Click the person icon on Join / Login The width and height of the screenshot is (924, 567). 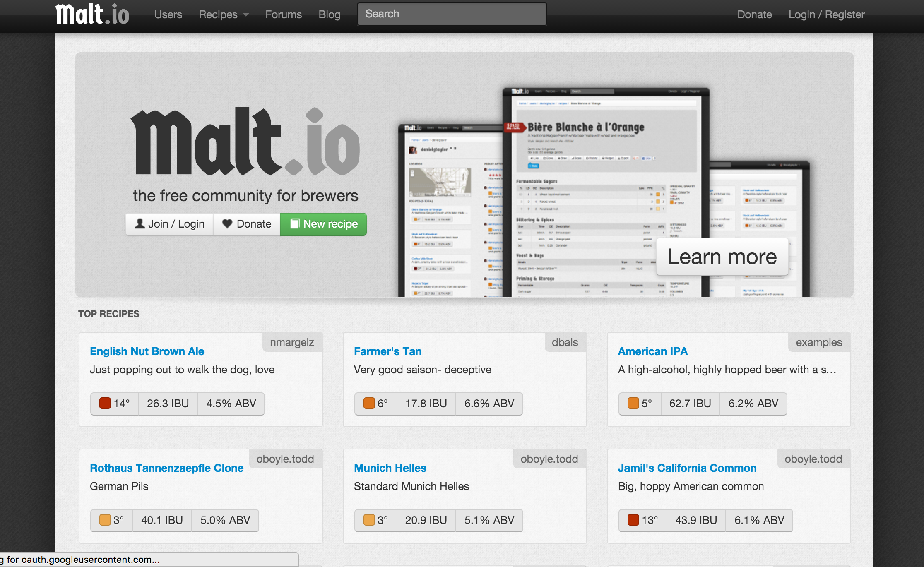pyautogui.click(x=140, y=223)
